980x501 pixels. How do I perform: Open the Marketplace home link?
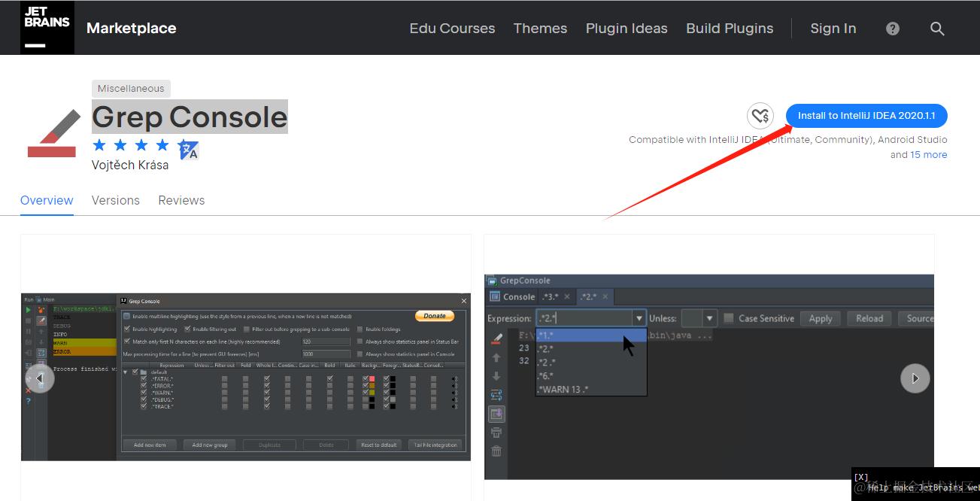click(x=131, y=29)
